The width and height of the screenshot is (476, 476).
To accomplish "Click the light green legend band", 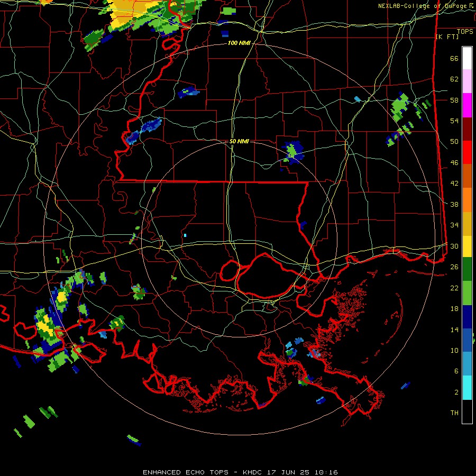I will coord(467,293).
